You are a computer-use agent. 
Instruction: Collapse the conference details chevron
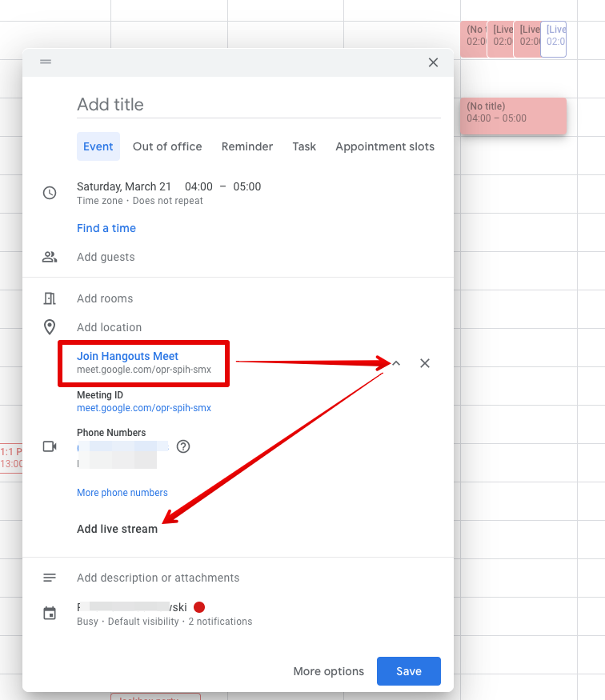pyautogui.click(x=396, y=363)
